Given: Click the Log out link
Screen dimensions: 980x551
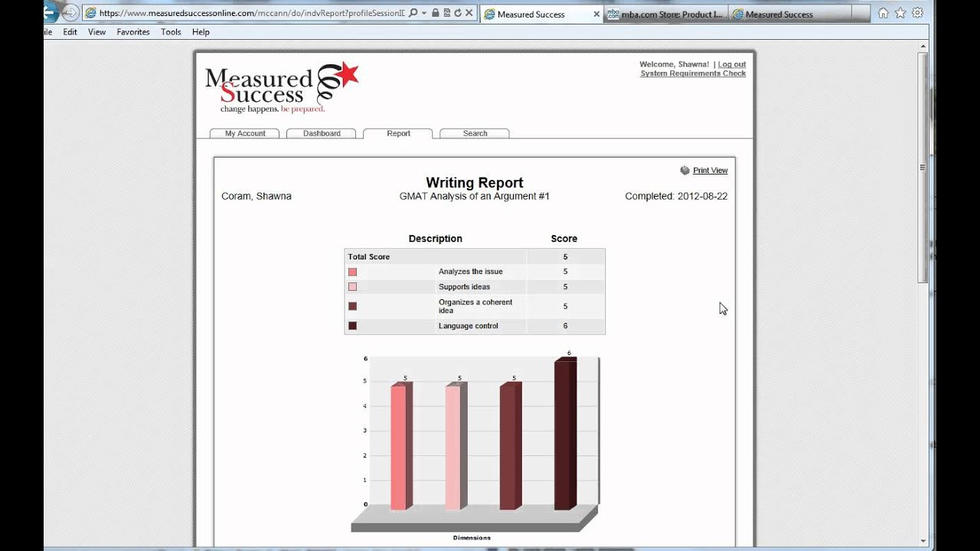Looking at the screenshot, I should pyautogui.click(x=732, y=64).
